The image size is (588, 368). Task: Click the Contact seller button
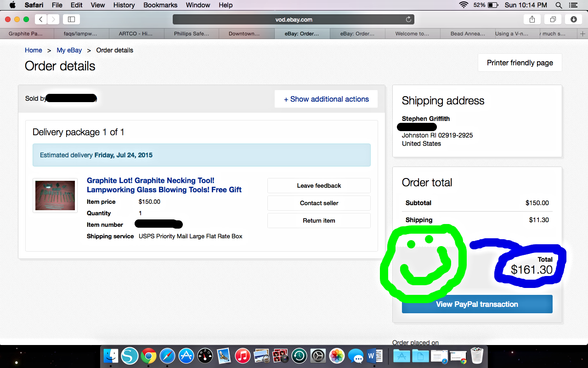click(319, 203)
